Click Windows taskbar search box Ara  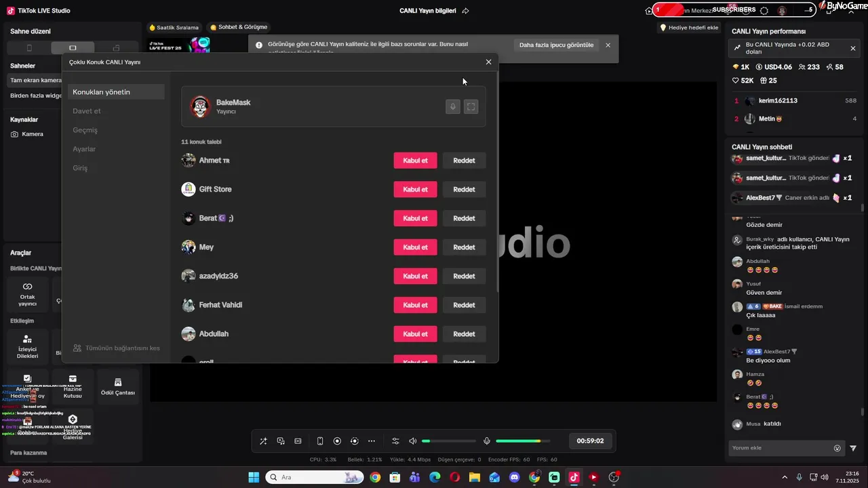[x=315, y=477]
